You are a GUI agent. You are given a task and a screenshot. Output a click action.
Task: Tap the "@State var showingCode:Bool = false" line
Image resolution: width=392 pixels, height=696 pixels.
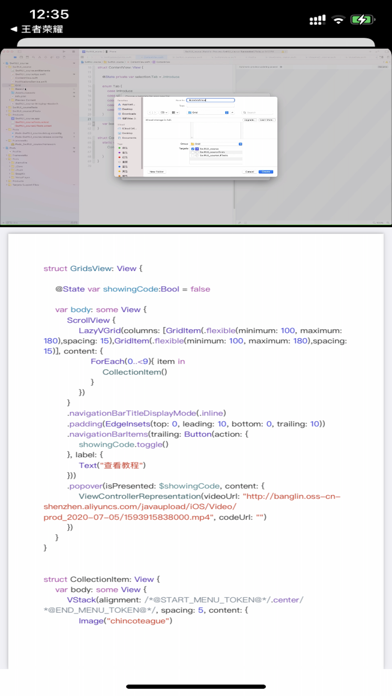[133, 289]
